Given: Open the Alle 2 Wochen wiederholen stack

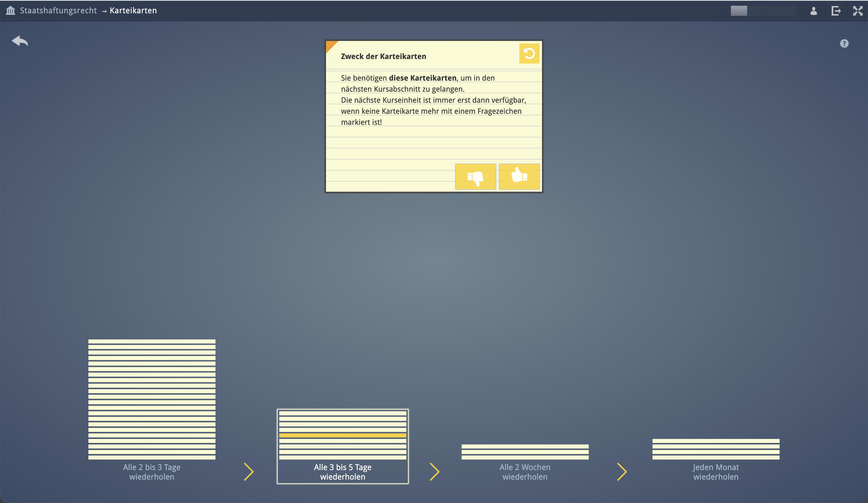Looking at the screenshot, I should tap(525, 452).
